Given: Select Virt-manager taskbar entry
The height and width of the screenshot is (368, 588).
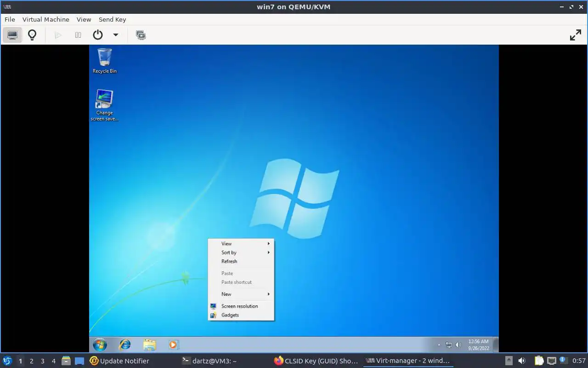Looking at the screenshot, I should point(408,361).
